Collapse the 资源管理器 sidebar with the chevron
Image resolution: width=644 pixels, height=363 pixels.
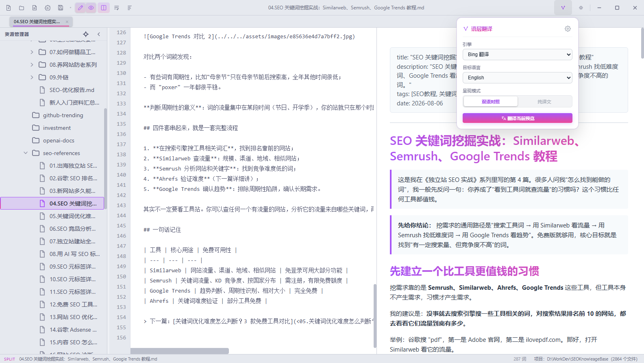(99, 34)
